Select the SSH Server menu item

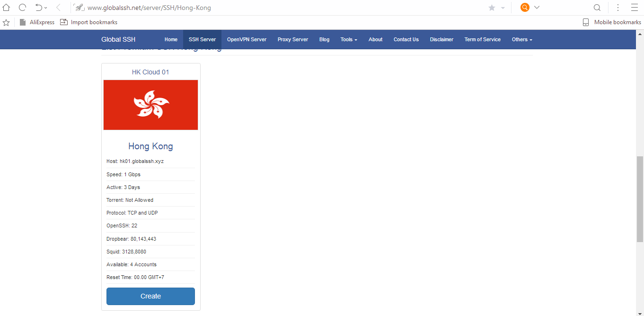202,39
